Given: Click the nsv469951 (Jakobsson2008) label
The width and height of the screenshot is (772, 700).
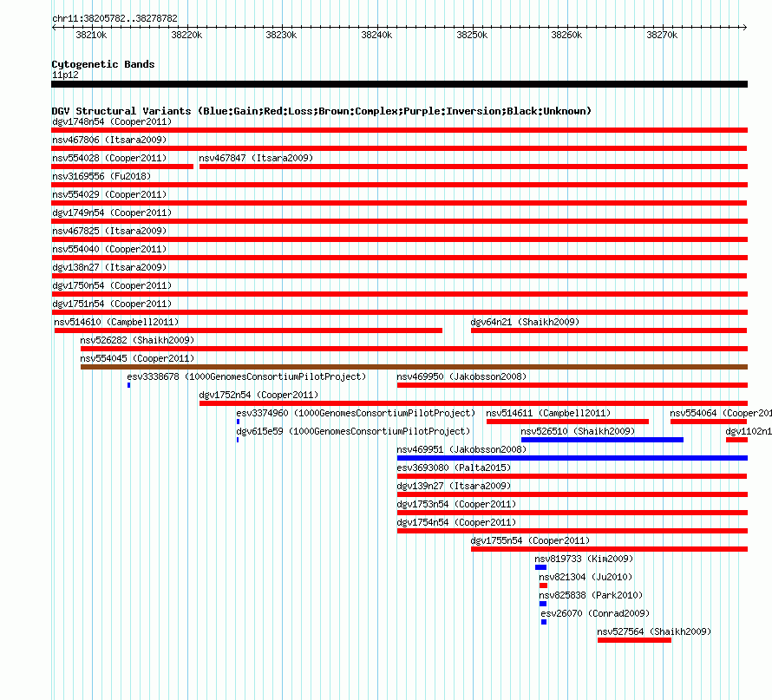Looking at the screenshot, I should pos(461,449).
